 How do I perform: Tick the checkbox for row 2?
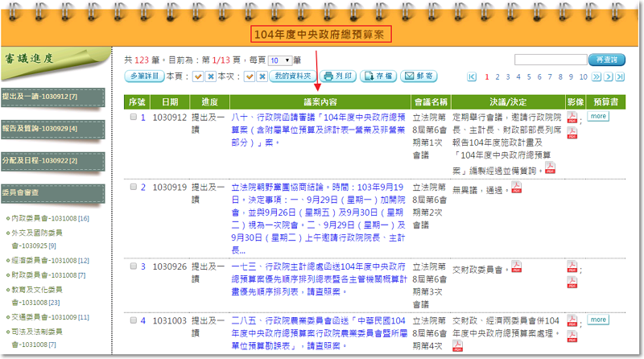tap(134, 187)
